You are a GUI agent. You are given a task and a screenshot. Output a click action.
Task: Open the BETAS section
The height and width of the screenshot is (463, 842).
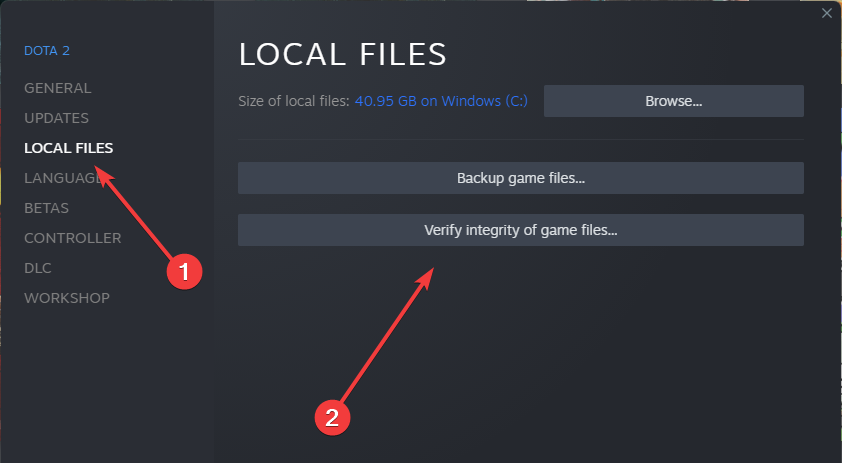47,208
